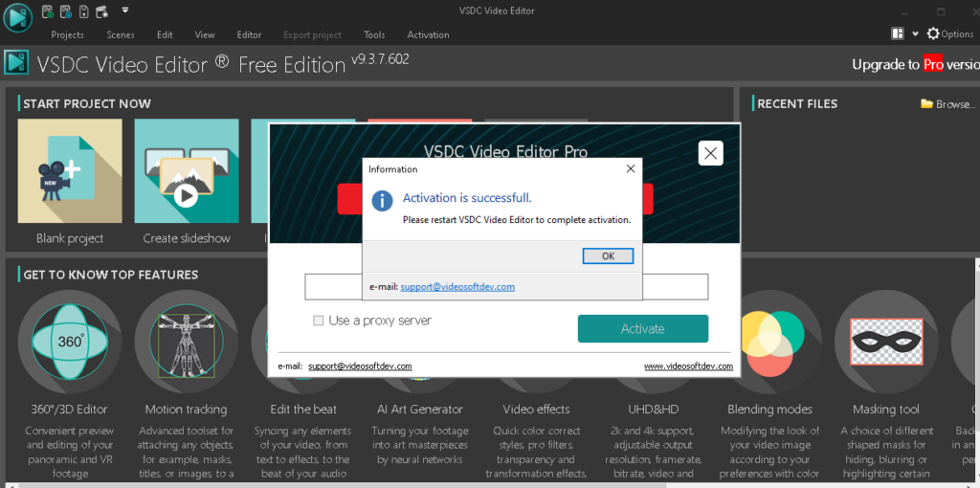The image size is (980, 488).
Task: Close the VSDC Video Editor Pro activation window
Action: (711, 153)
